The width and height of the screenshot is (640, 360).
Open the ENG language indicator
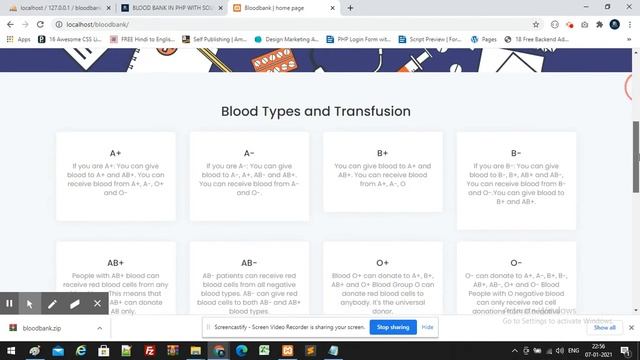coord(573,351)
